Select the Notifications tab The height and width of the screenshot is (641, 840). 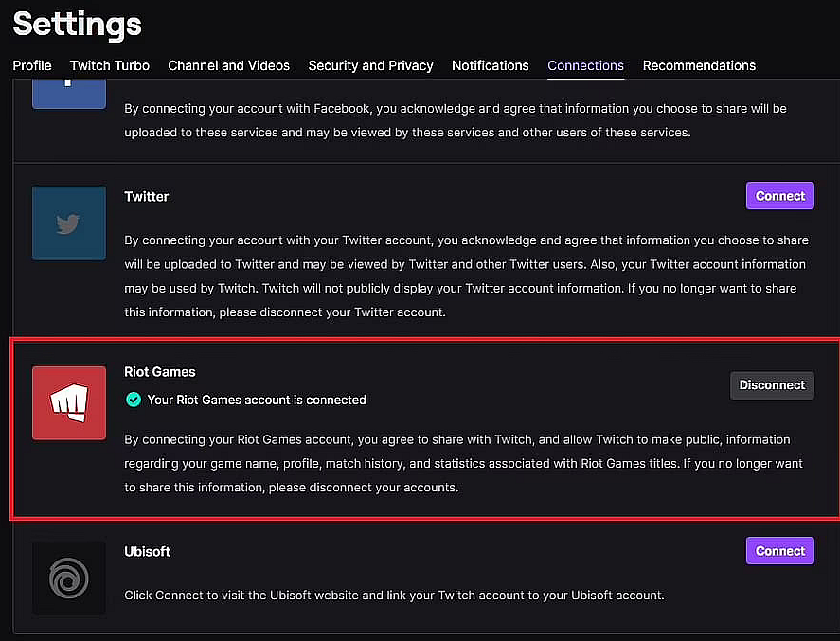pos(491,65)
